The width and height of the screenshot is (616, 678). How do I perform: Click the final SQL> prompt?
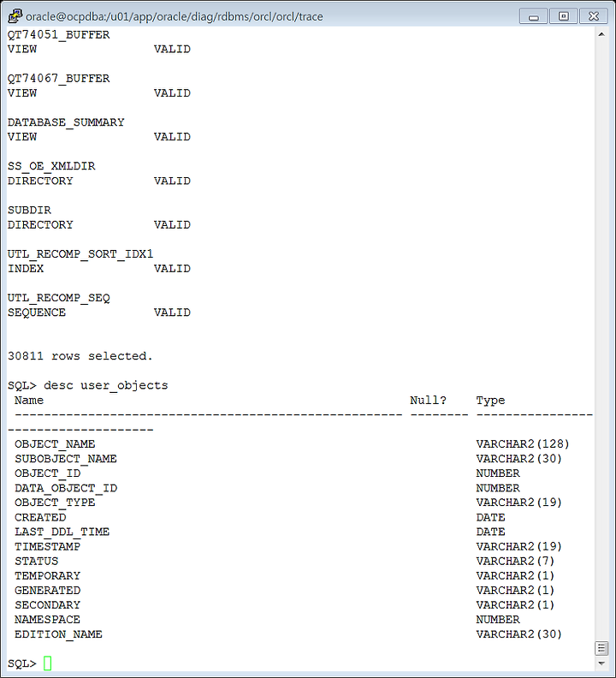point(22,663)
